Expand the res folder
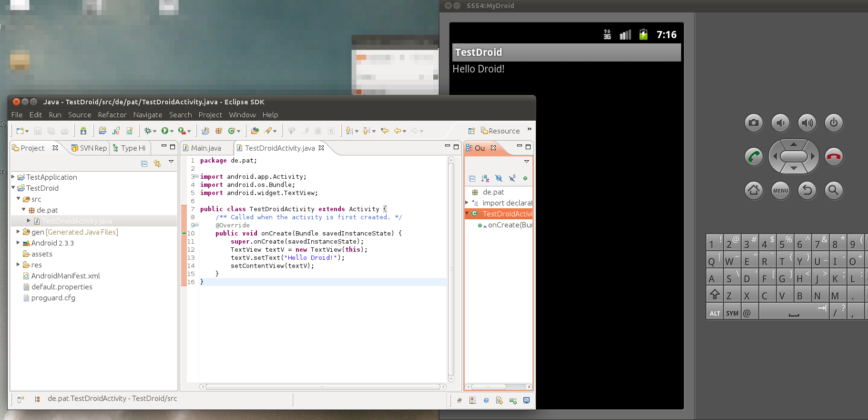The image size is (868, 420). 19,265
